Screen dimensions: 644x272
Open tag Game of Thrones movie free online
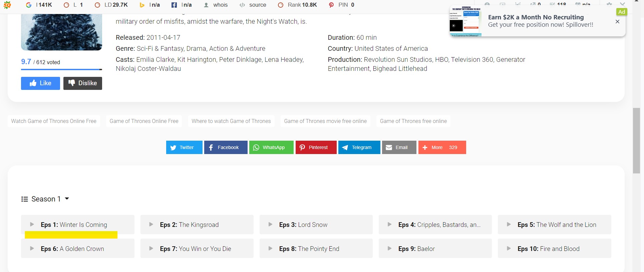click(x=325, y=121)
